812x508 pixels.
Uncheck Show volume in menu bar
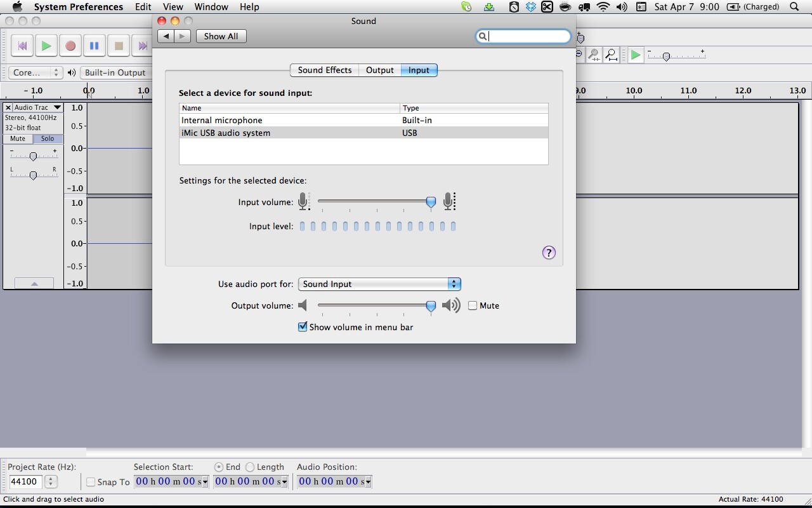[303, 327]
